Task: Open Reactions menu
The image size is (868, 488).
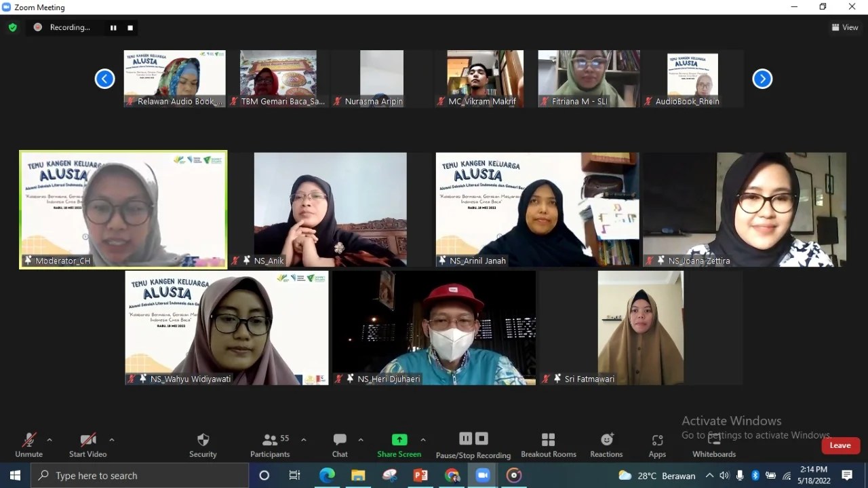Action: pyautogui.click(x=606, y=445)
